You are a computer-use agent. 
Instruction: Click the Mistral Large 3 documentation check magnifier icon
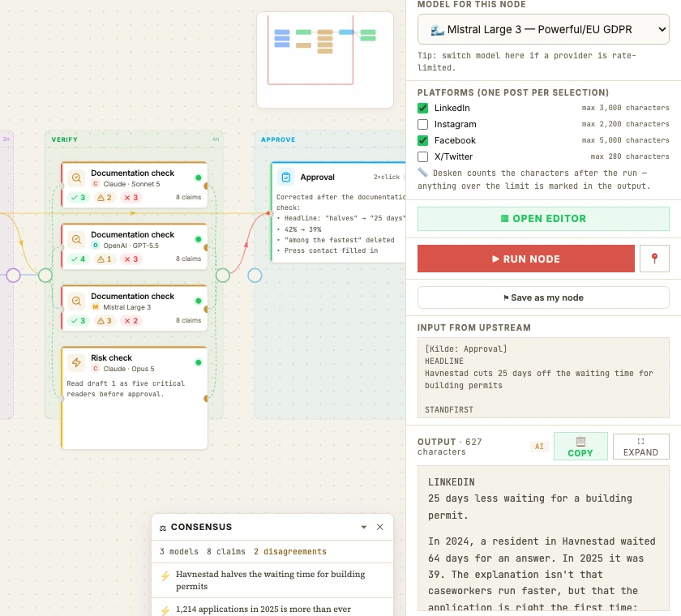point(76,301)
